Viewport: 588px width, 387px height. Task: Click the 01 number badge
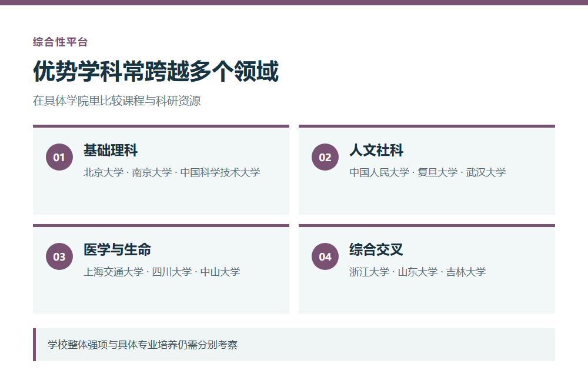pyautogui.click(x=59, y=157)
